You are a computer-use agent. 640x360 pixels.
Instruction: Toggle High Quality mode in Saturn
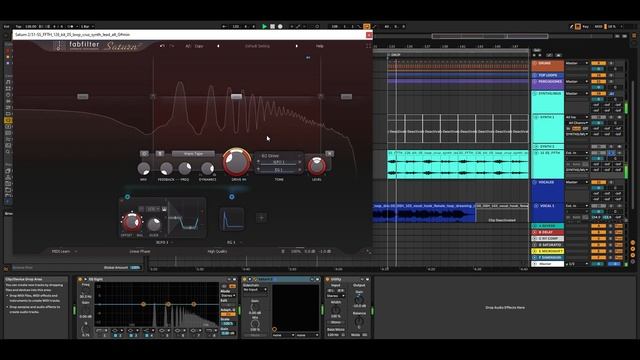pos(217,251)
